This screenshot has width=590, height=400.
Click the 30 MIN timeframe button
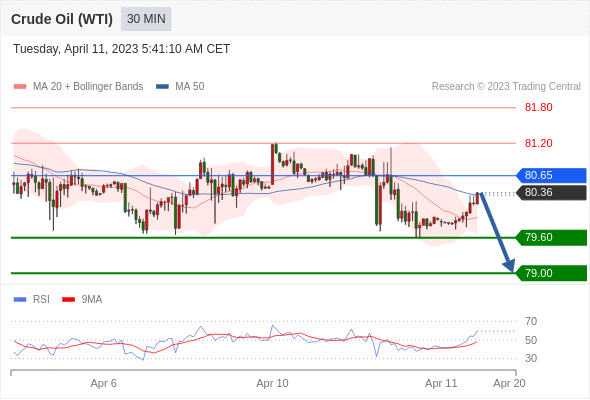point(146,19)
